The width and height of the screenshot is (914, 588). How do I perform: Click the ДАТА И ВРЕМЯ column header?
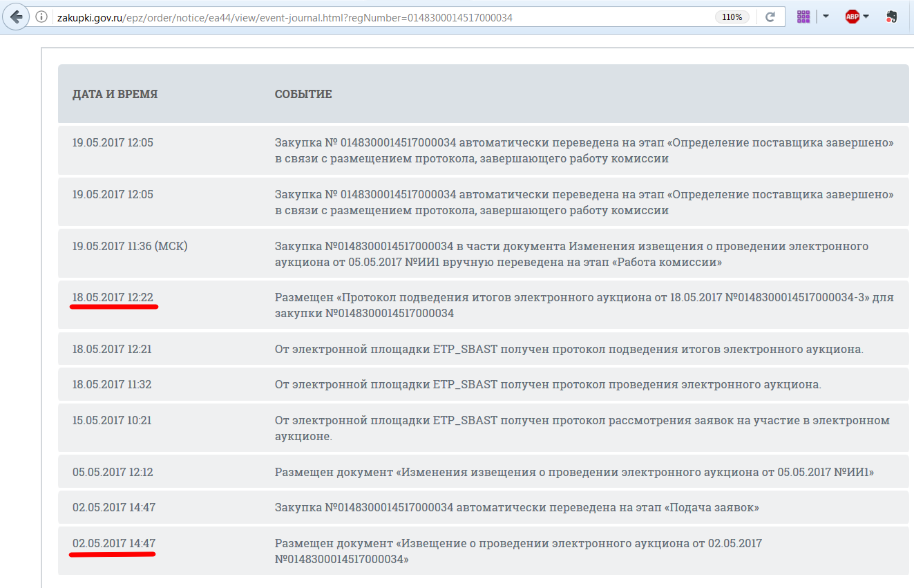pos(115,94)
